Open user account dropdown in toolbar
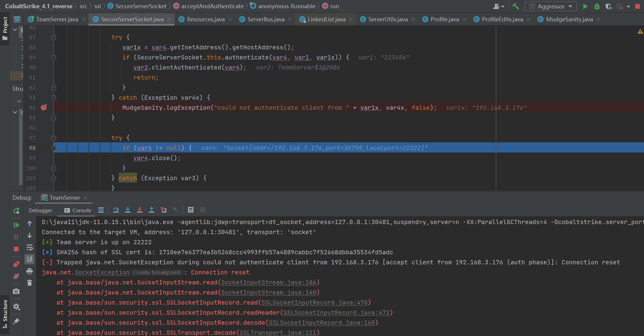The image size is (644, 336). [x=499, y=6]
